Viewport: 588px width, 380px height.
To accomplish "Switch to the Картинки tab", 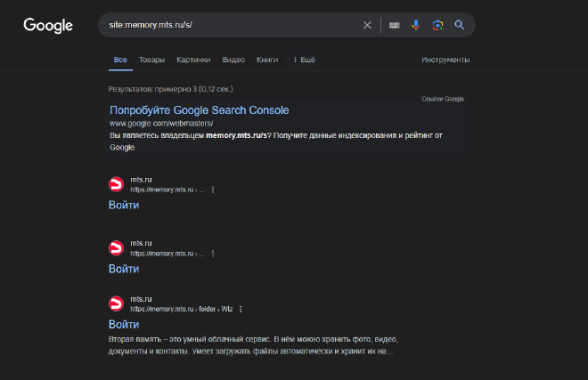I will click(x=193, y=60).
